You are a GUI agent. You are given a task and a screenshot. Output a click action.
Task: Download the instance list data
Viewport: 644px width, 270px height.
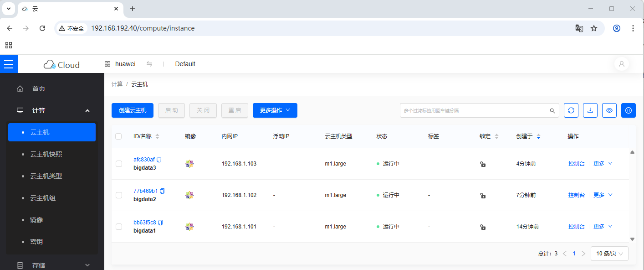[590, 110]
